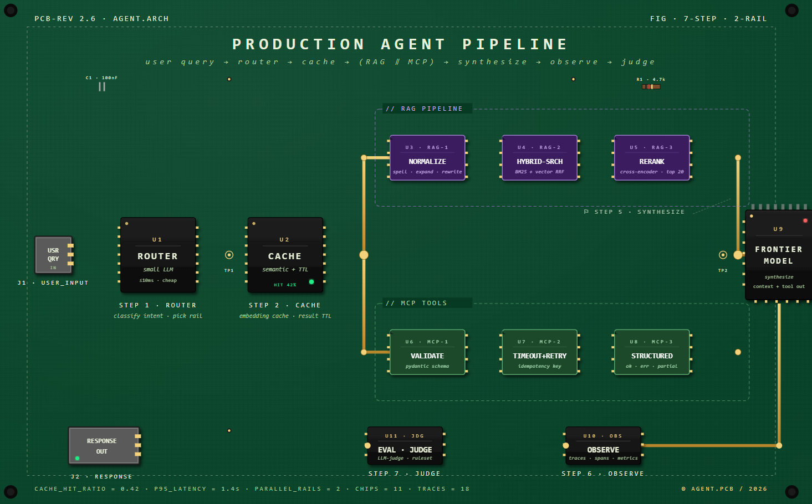812x504 pixels.
Task: Click the 'STEP 6 · OBSERVE' label
Action: [x=603, y=474]
